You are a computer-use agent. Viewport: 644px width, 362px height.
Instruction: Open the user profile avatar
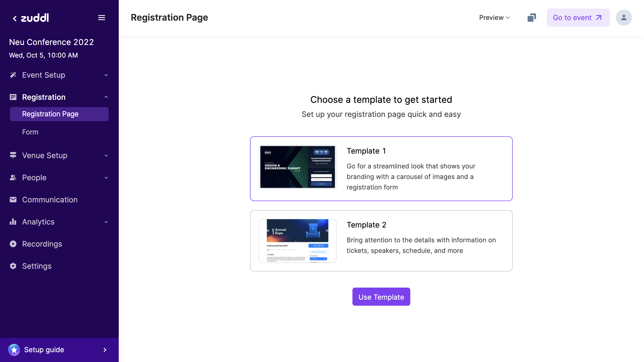coord(624,18)
